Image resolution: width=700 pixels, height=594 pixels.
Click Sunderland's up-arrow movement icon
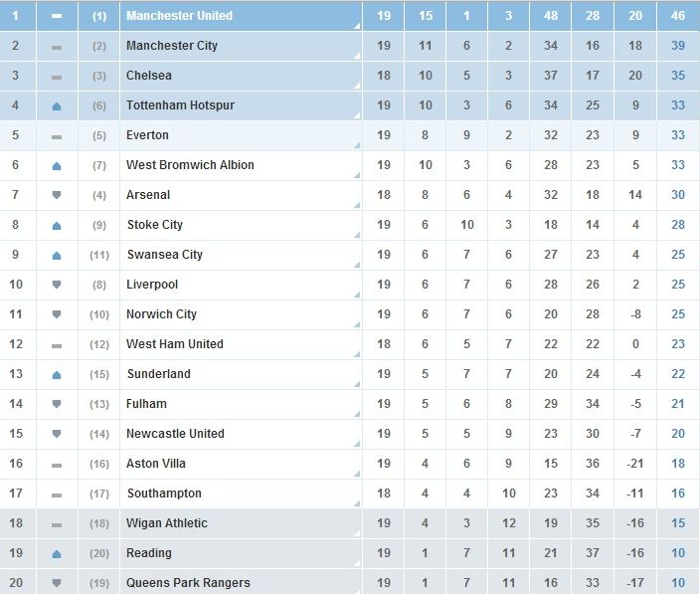57,375
